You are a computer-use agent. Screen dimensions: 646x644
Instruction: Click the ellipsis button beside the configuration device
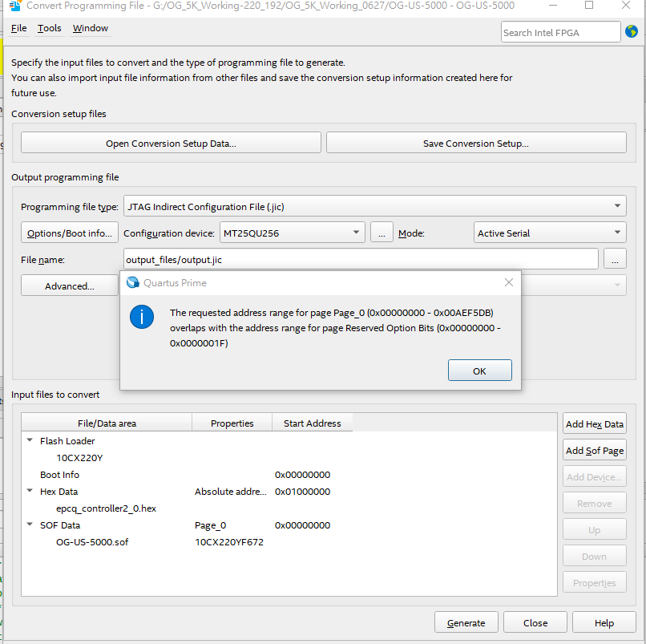[x=382, y=233]
